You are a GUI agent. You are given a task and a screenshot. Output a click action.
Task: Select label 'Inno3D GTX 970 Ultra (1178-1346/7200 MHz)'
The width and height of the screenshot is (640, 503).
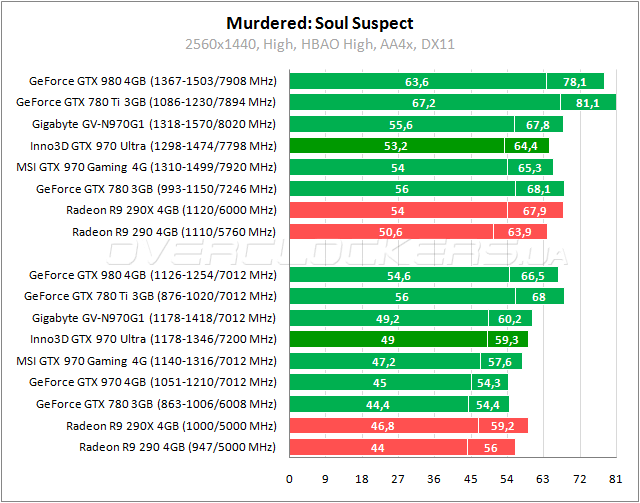click(x=153, y=339)
